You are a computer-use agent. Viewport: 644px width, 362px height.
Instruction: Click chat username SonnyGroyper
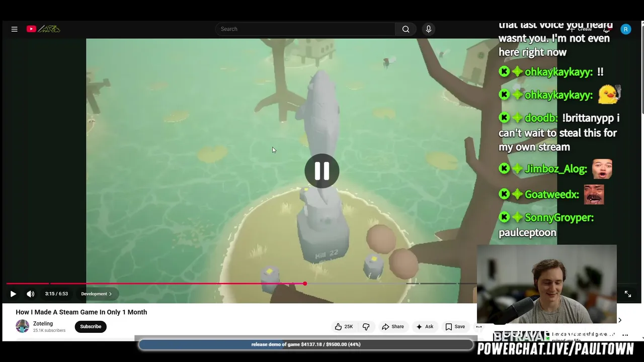point(559,218)
